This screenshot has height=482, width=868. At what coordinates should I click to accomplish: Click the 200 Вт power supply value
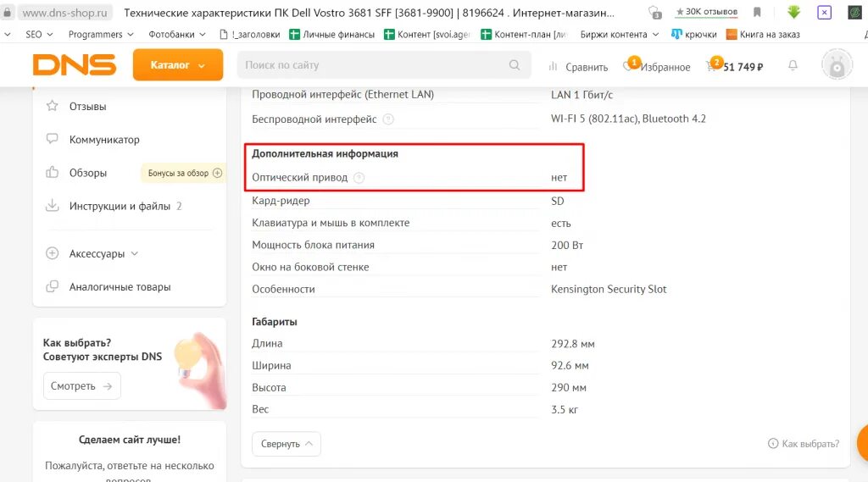pos(567,245)
